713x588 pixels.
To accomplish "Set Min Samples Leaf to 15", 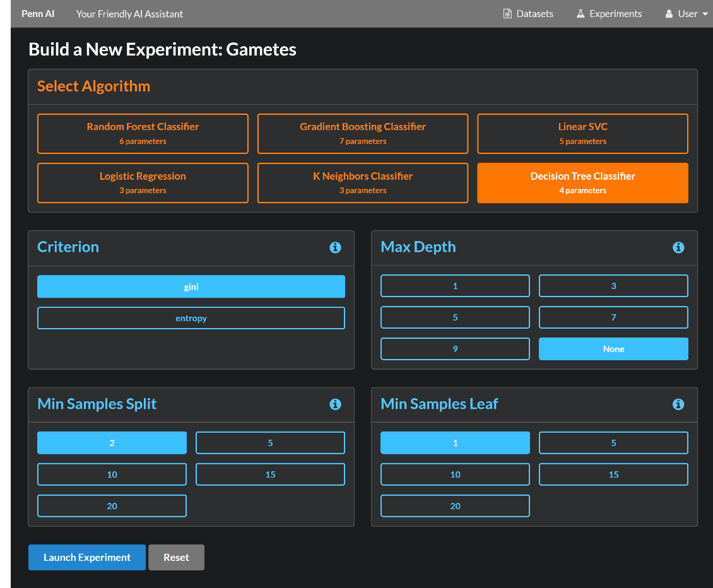I will pos(613,474).
